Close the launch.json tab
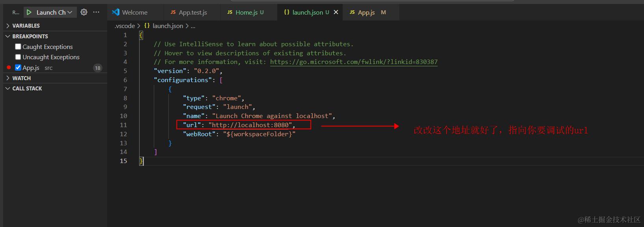The height and width of the screenshot is (227, 644). tap(336, 12)
